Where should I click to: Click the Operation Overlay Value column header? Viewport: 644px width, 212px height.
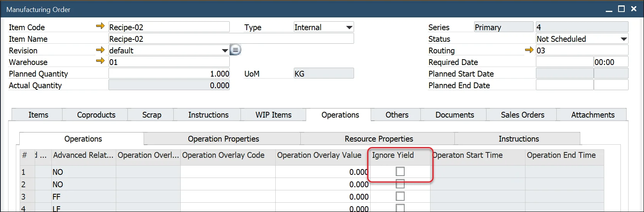point(323,155)
